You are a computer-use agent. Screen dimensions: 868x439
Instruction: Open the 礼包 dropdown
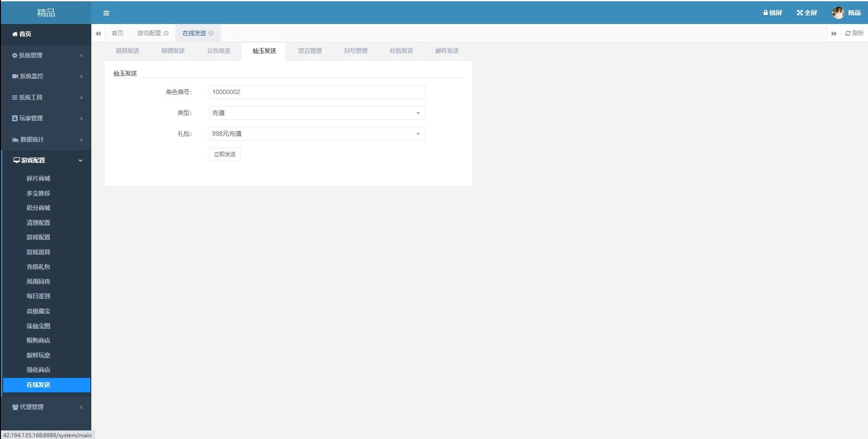coord(316,134)
